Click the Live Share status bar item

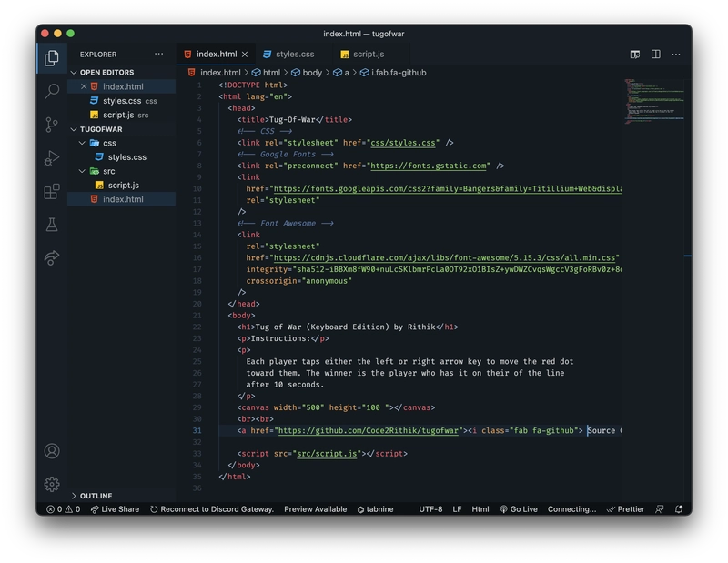click(115, 509)
